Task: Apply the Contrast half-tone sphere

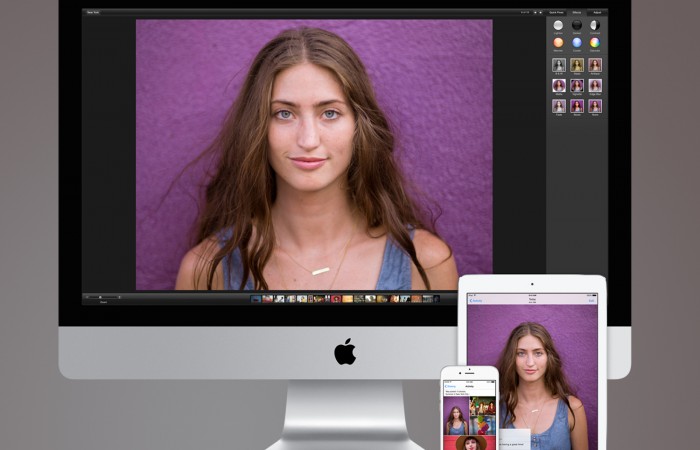Action: point(595,25)
